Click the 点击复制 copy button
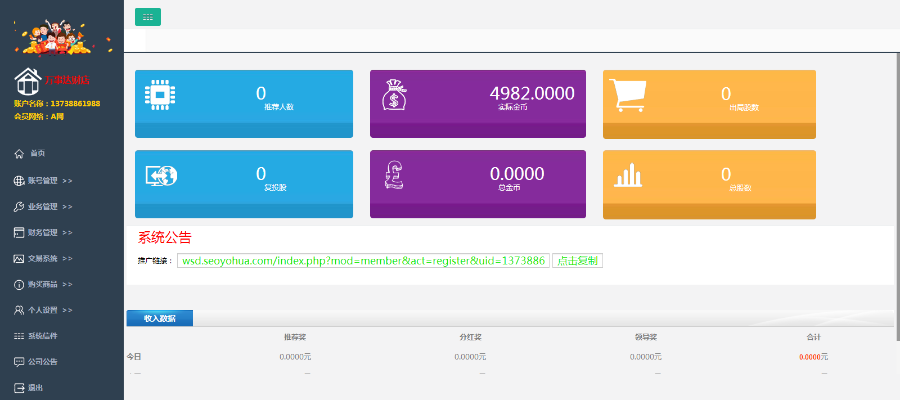The height and width of the screenshot is (400, 900). tap(577, 261)
